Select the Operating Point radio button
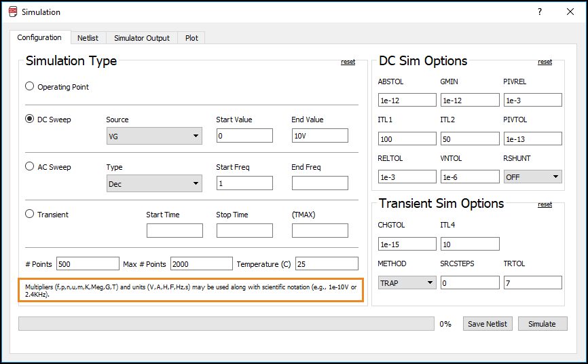 29,86
